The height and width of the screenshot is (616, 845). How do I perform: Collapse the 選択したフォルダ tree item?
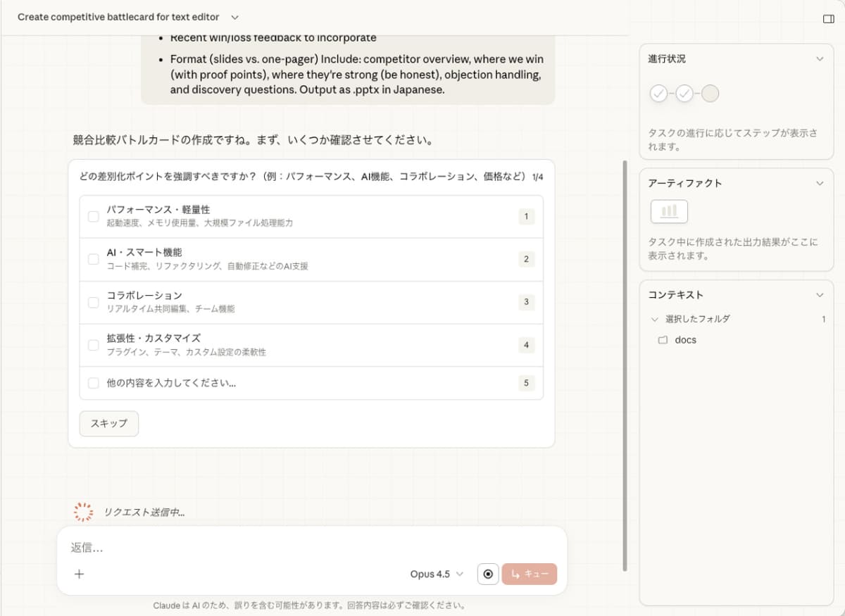[653, 319]
